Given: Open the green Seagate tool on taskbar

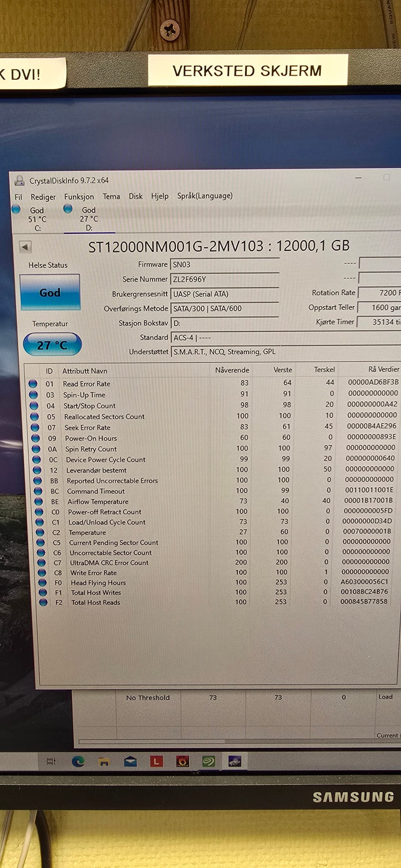Looking at the screenshot, I should (208, 761).
